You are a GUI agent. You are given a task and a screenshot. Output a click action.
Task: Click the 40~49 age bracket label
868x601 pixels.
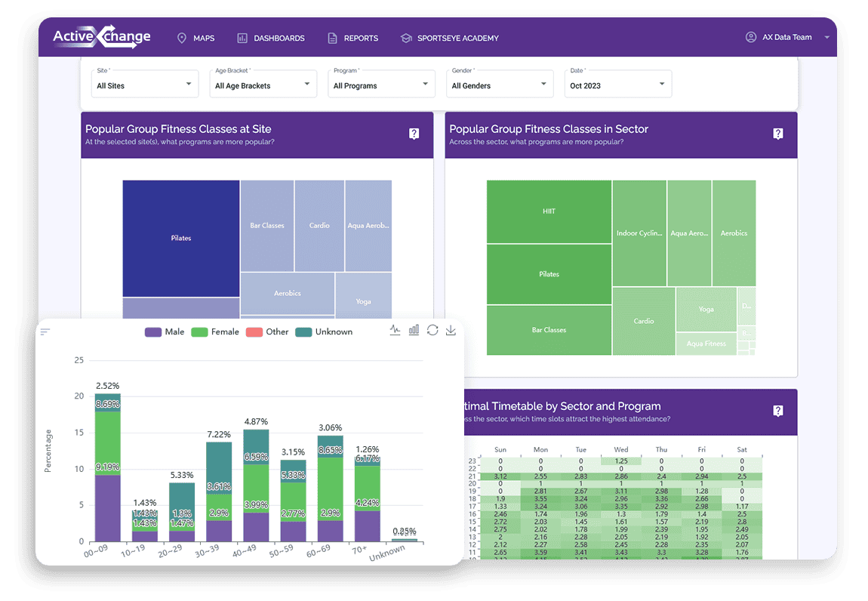[244, 551]
